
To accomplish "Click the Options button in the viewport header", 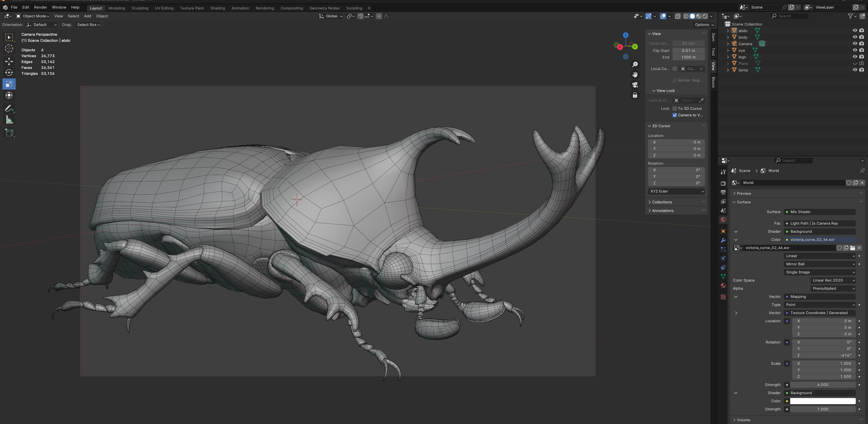I will tap(704, 25).
